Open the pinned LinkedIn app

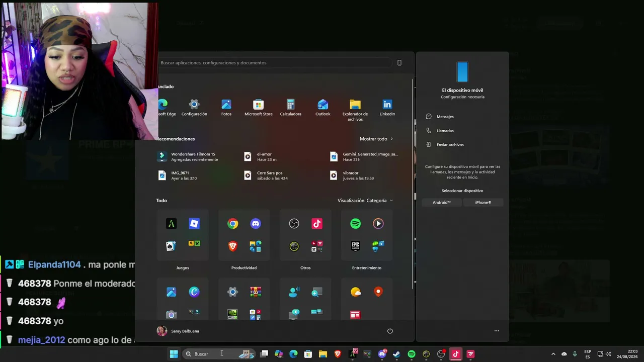coord(387,108)
